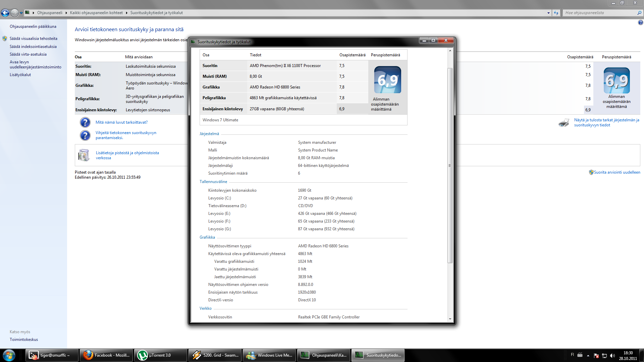
Task: Open the recent pages dropdown arrow
Action: pyautogui.click(x=21, y=13)
